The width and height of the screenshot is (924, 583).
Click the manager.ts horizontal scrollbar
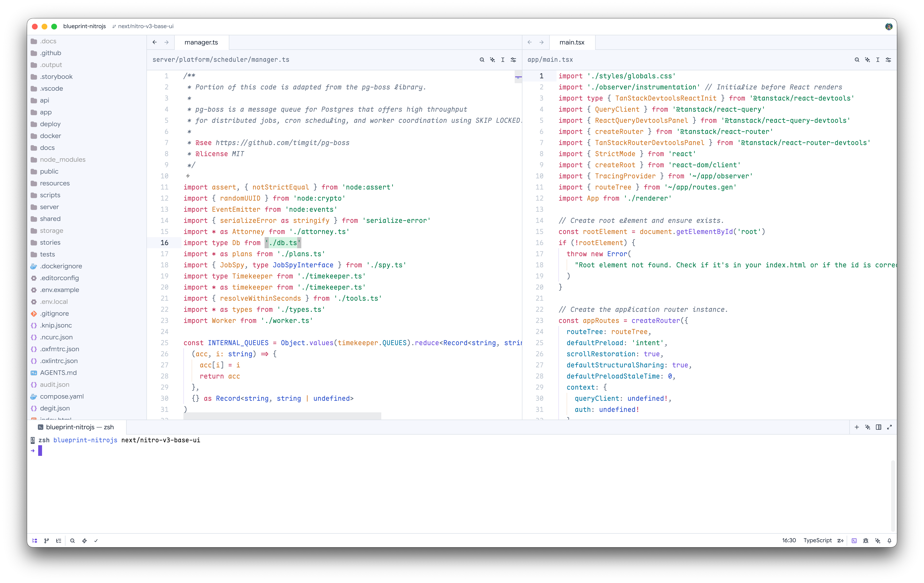tap(282, 416)
